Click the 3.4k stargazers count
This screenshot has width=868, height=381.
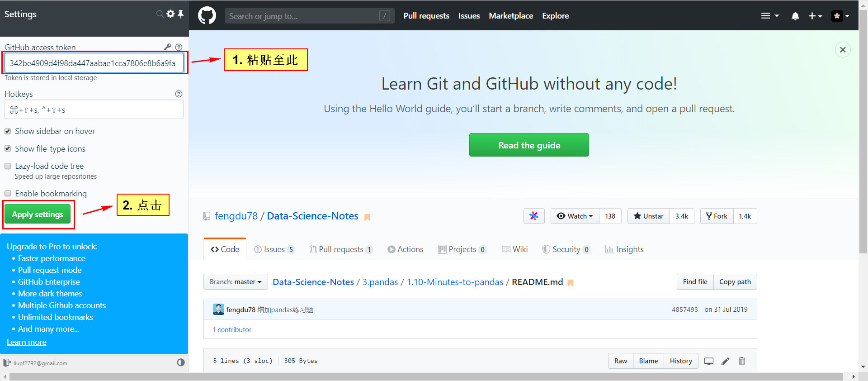click(x=682, y=216)
